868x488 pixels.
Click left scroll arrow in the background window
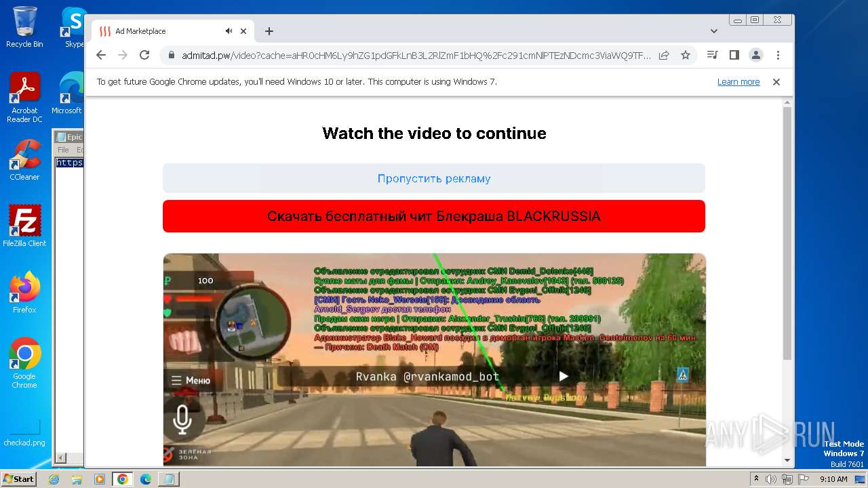tap(60, 458)
